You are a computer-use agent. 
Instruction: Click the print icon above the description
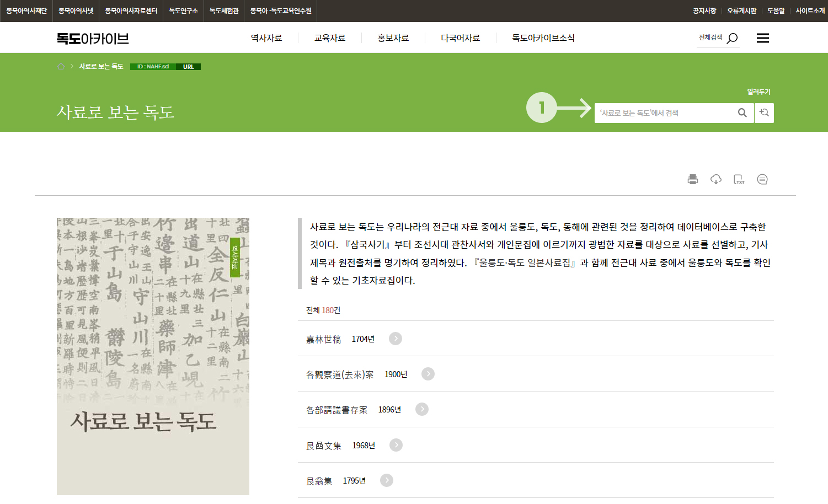point(693,179)
